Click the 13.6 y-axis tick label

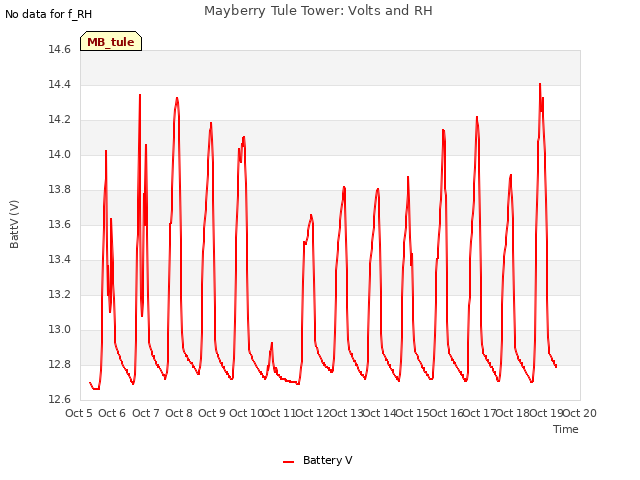coord(60,224)
